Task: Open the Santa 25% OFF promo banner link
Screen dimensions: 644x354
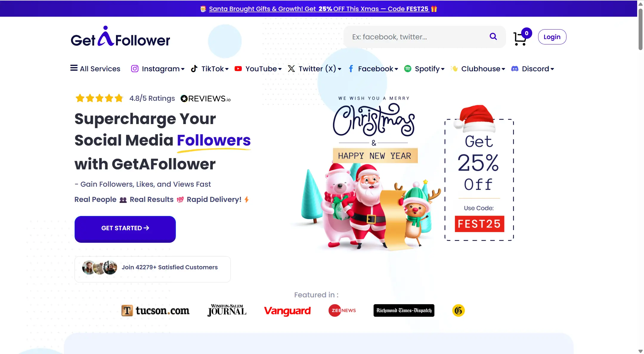Action: pos(318,9)
